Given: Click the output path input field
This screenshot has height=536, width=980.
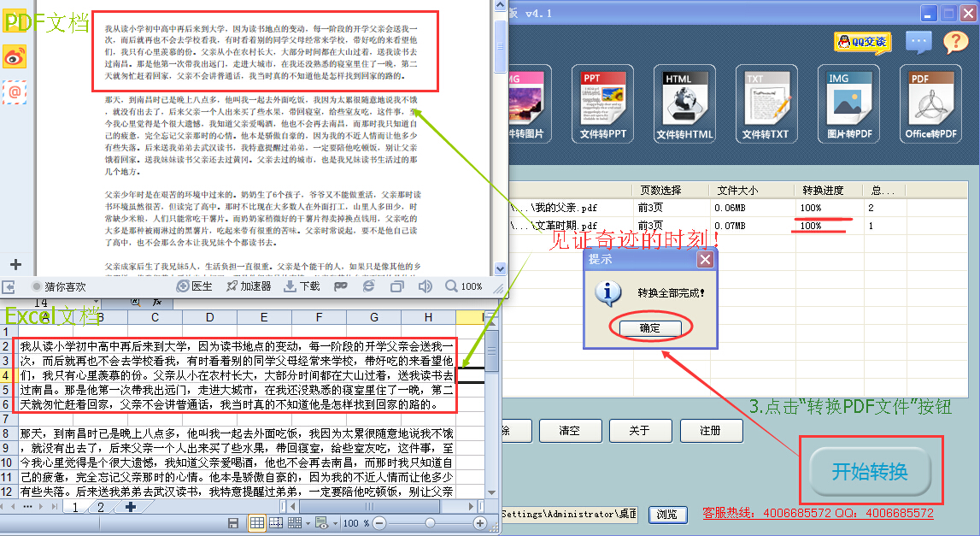Looking at the screenshot, I should [x=569, y=514].
